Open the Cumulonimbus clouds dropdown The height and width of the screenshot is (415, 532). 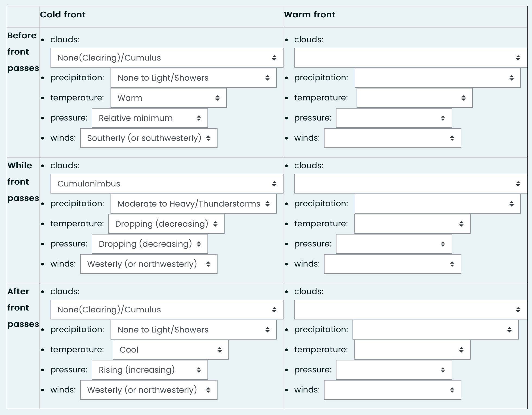[x=167, y=184]
